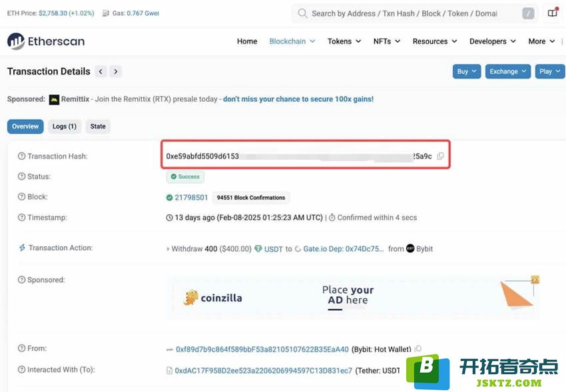The height and width of the screenshot is (392, 566).
Task: Expand the Tokens menu
Action: tap(344, 41)
